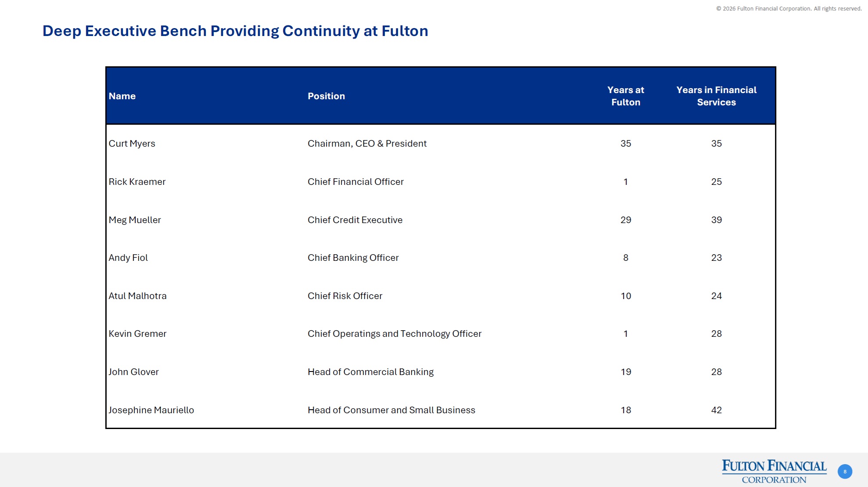Viewport: 868px width, 487px height.
Task: Click the Fulton Financial Corporation logo
Action: (774, 471)
